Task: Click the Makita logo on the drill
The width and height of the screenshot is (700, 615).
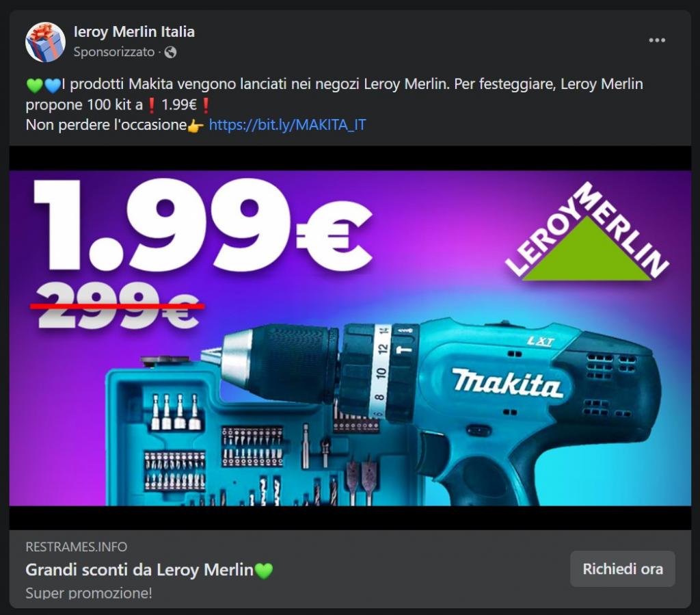Action: 507,383
